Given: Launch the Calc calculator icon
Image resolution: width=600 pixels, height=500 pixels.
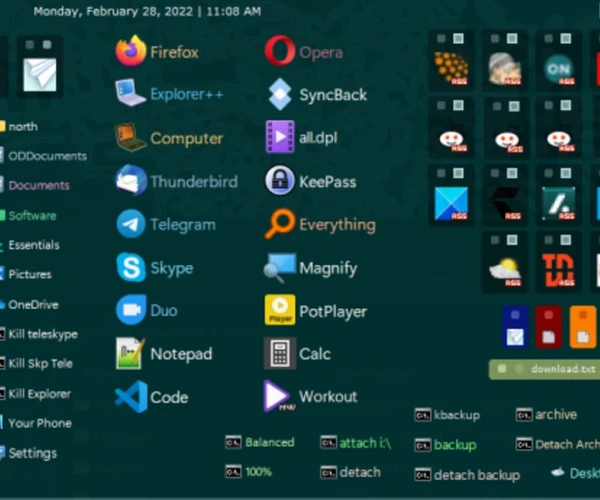Looking at the screenshot, I should tap(280, 353).
